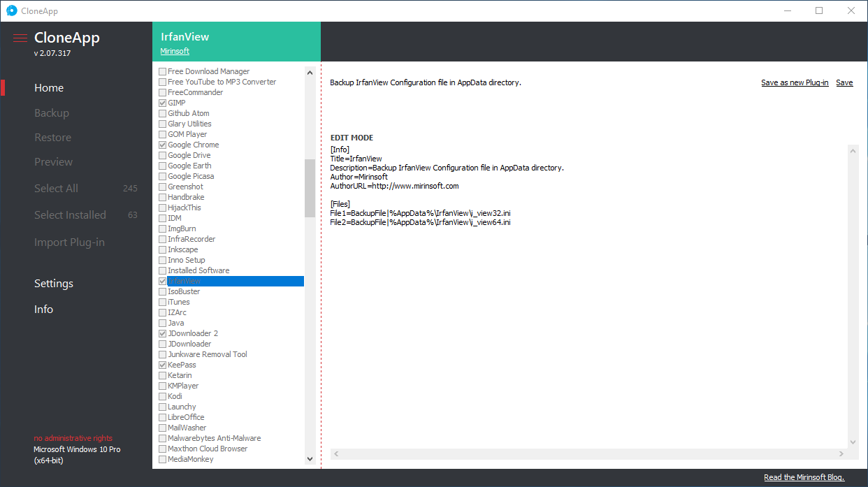Click the File1 line in editor

coord(421,213)
